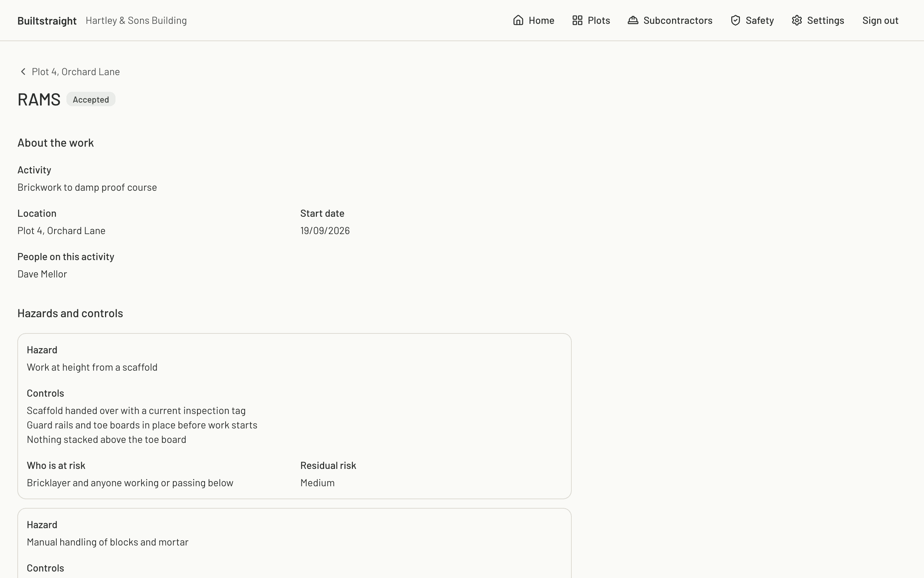Click 'Nothing stacked above the toe board'
Viewport: 924px width, 578px height.
[106, 440]
